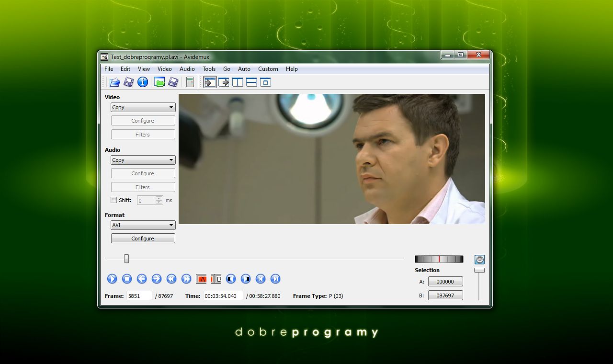The image size is (613, 364).
Task: Select the side-by-side view icon
Action: [238, 82]
